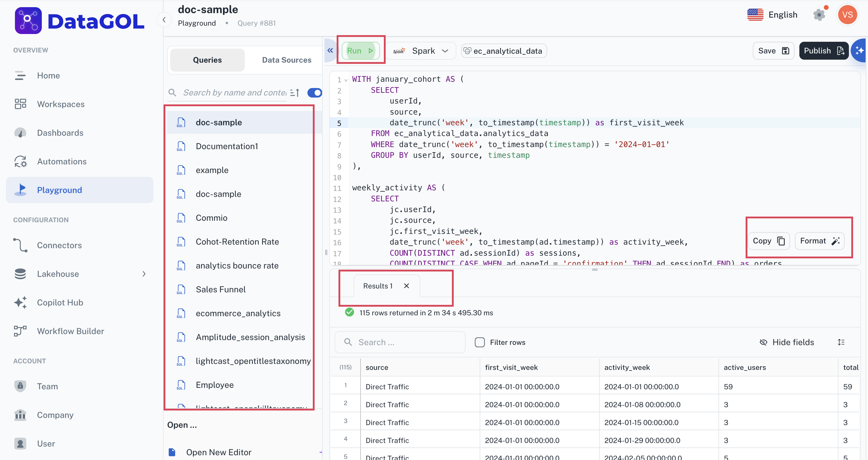Viewport: 868px width, 460px height.
Task: Collapse the queries panel with double chevron
Action: [x=330, y=50]
